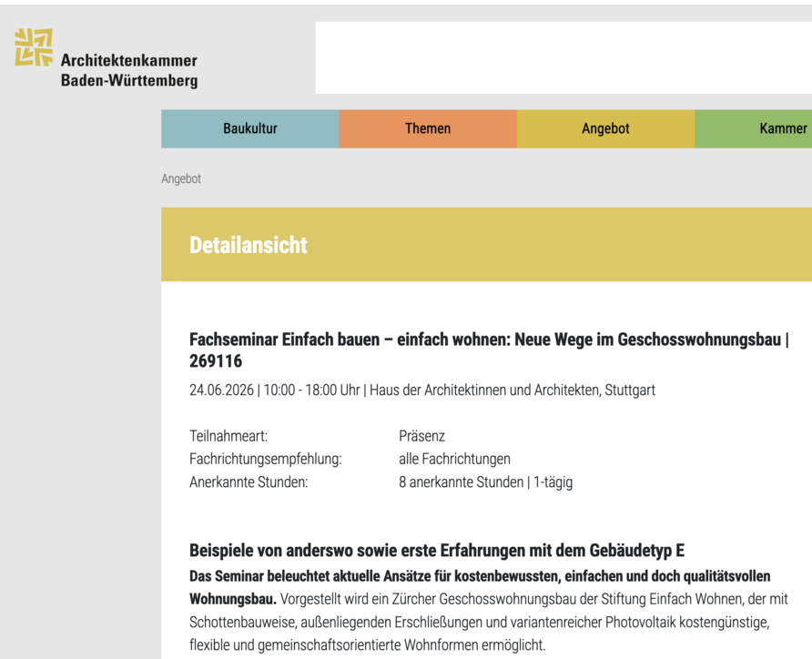Click the bold 'Das Seminar beleuchtet' intro sentence
Viewport: 812px width, 659px height.
480,588
